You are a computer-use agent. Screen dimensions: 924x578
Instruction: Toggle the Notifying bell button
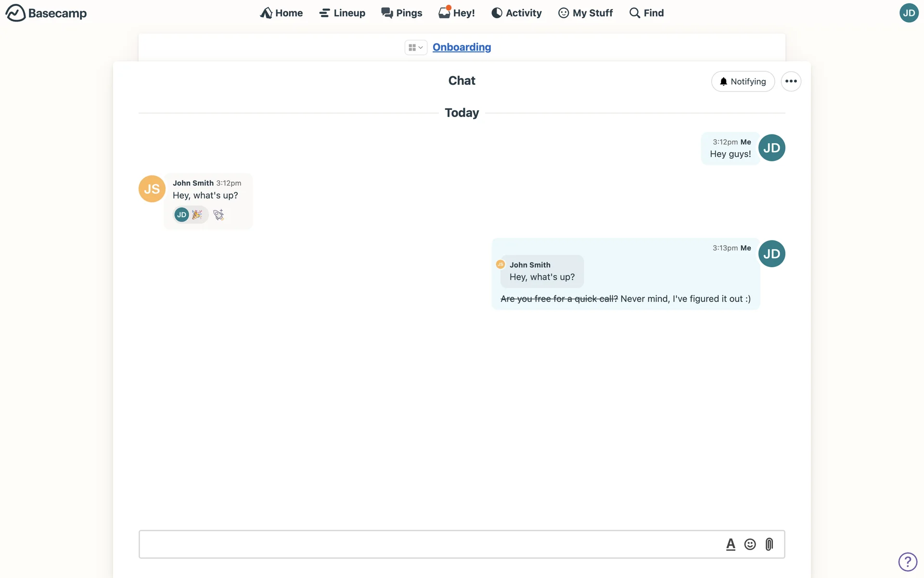[743, 81]
